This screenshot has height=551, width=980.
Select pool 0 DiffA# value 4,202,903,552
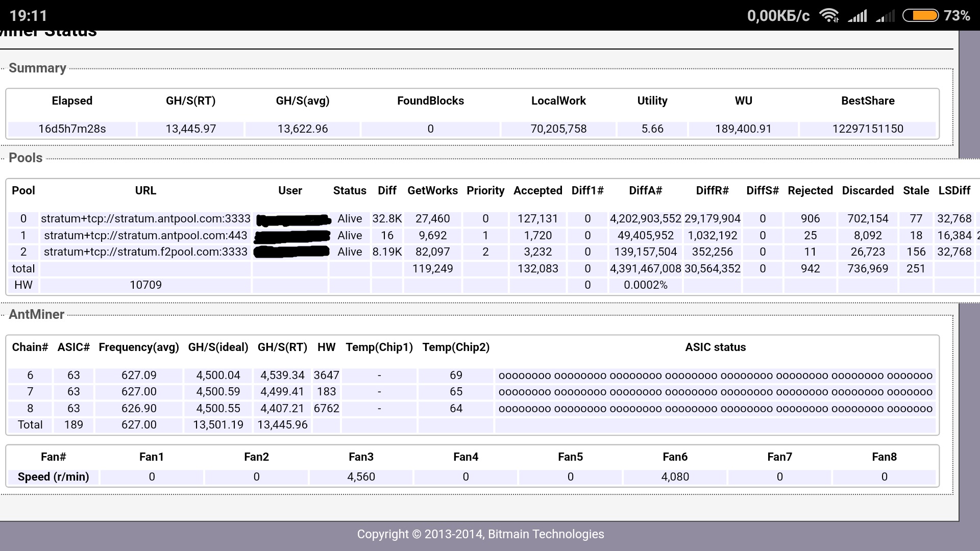[x=646, y=219]
